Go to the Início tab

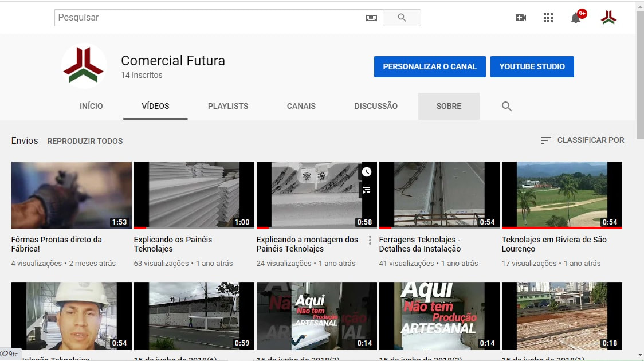(x=91, y=106)
